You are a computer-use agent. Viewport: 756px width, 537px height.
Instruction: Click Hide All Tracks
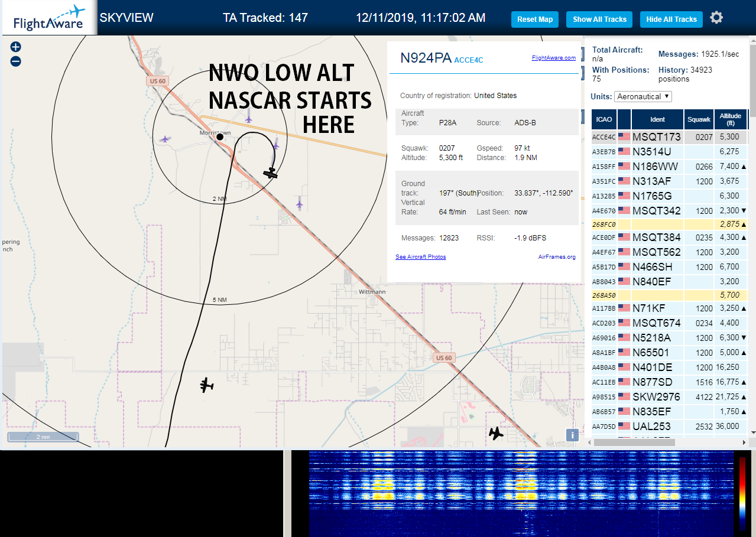[x=671, y=19]
